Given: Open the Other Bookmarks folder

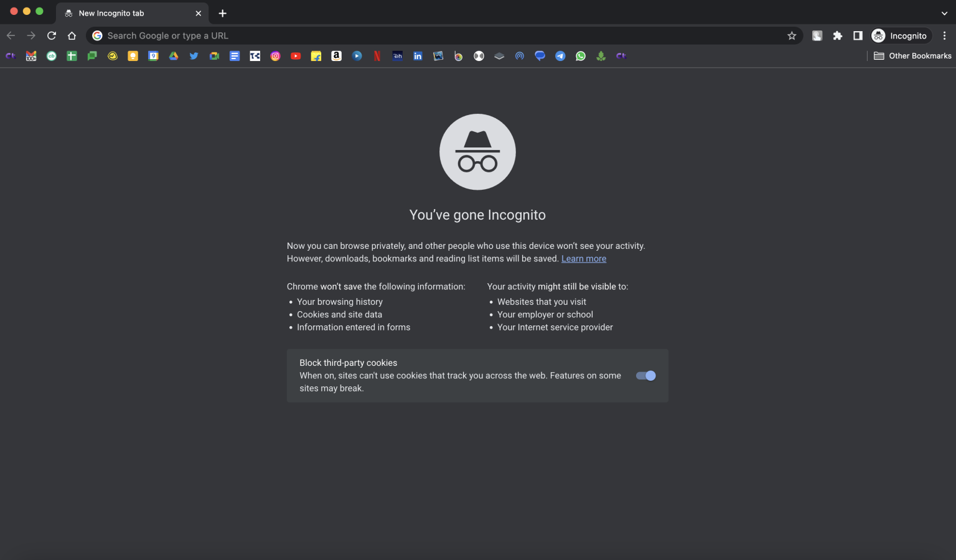Looking at the screenshot, I should (x=912, y=55).
